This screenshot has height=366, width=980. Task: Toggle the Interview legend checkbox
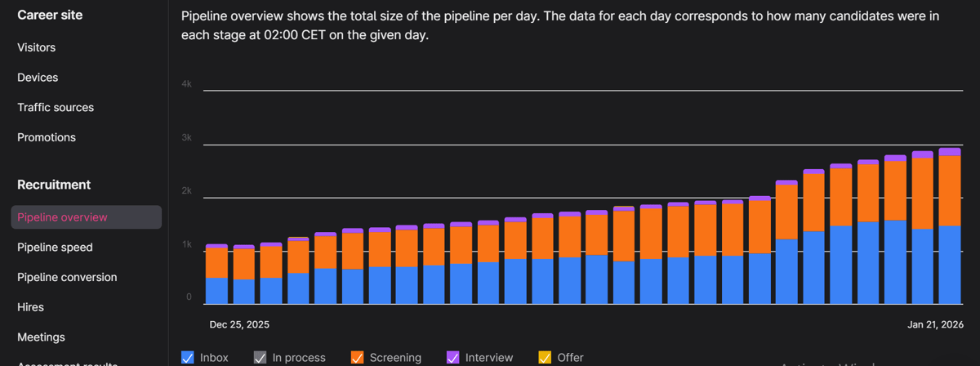click(x=453, y=357)
